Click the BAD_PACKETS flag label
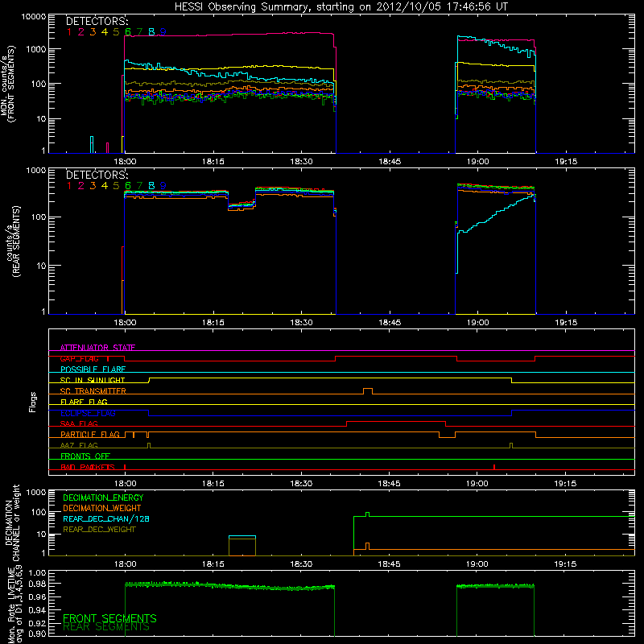This screenshot has width=644, height=644. [x=88, y=467]
